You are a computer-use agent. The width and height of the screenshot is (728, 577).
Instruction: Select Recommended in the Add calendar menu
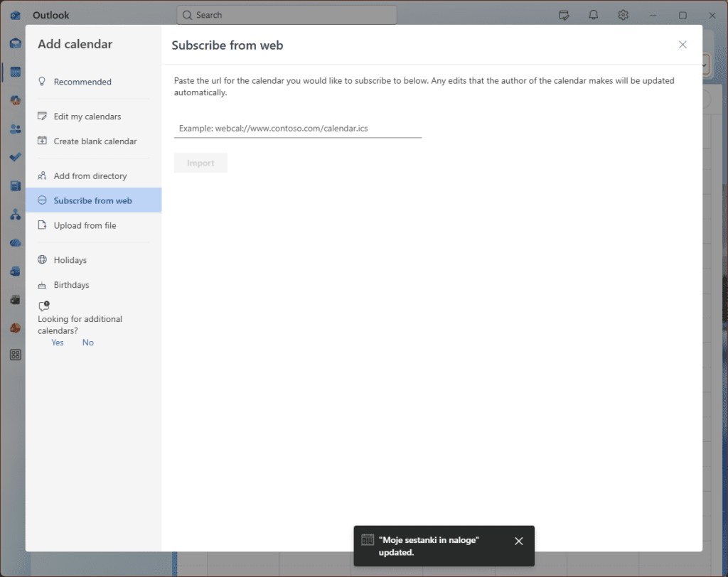(82, 82)
